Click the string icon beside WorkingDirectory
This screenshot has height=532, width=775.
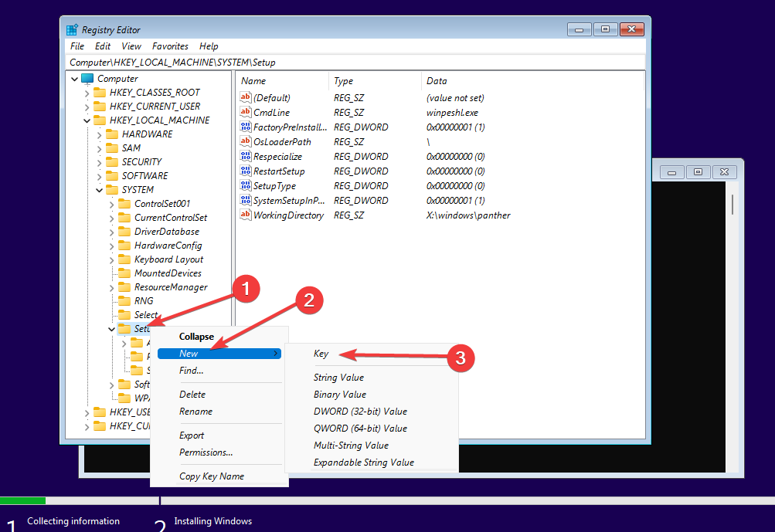[246, 215]
